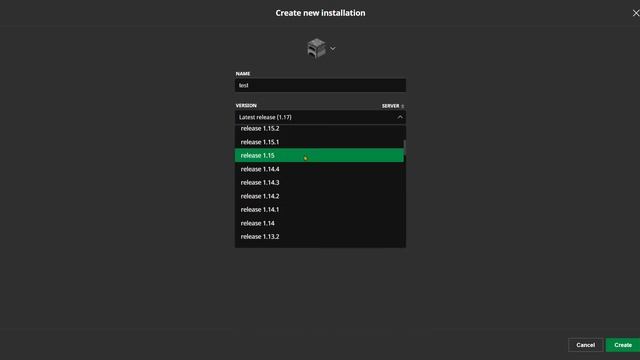Select release 1.15.1 from list
The width and height of the screenshot is (640, 360).
pos(319,142)
